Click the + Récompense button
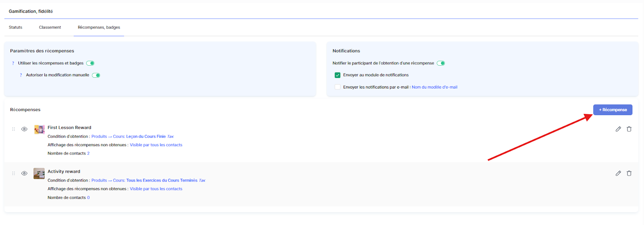 (x=613, y=110)
